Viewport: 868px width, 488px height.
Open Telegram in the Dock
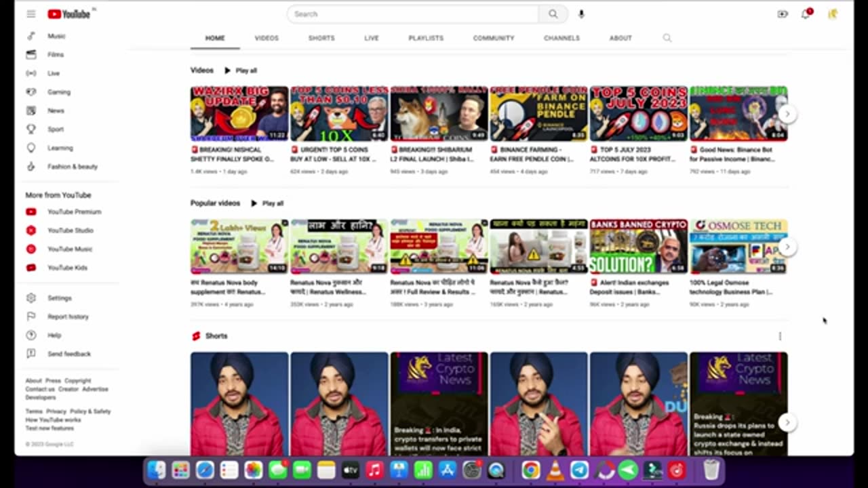580,470
